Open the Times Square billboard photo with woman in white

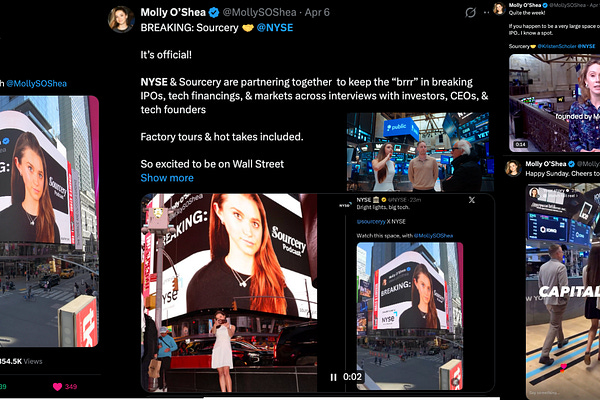229,293
